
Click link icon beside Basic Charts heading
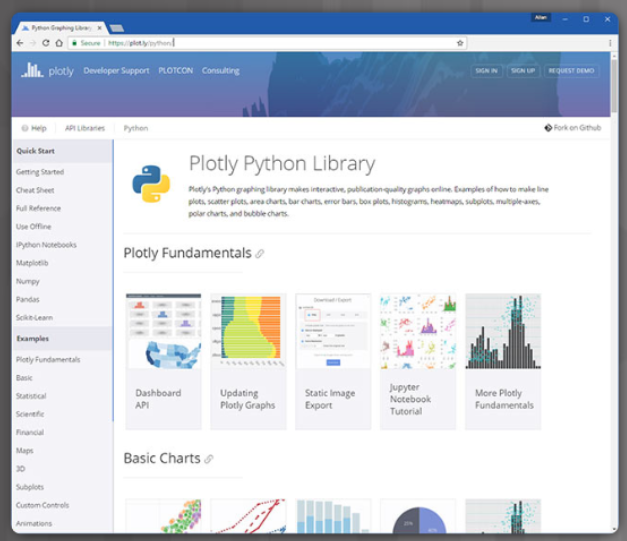point(209,459)
